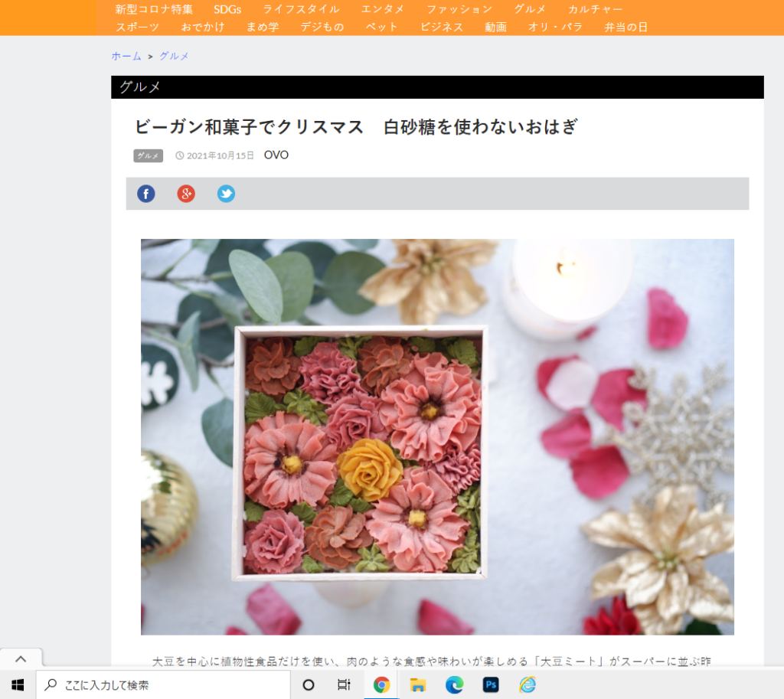784x699 pixels.
Task: Open Cortana circle icon in taskbar
Action: point(309,684)
